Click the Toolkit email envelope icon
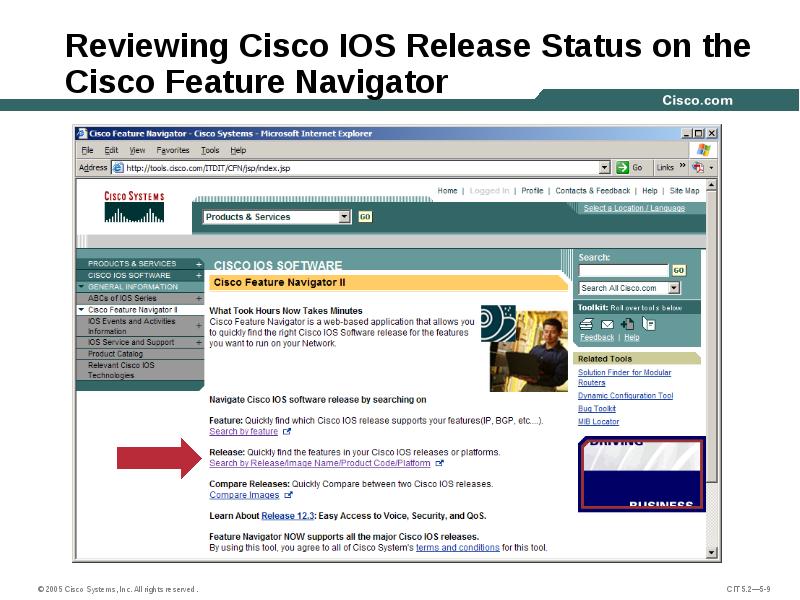 [607, 324]
